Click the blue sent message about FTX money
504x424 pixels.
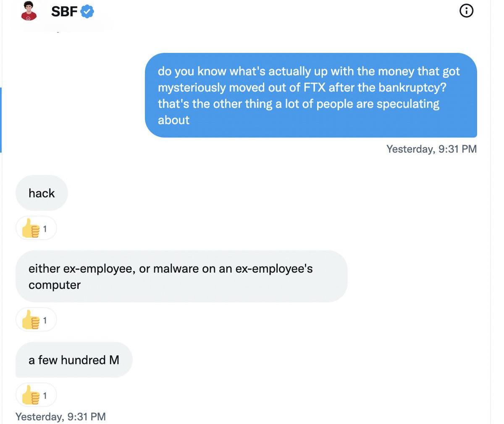pos(311,95)
